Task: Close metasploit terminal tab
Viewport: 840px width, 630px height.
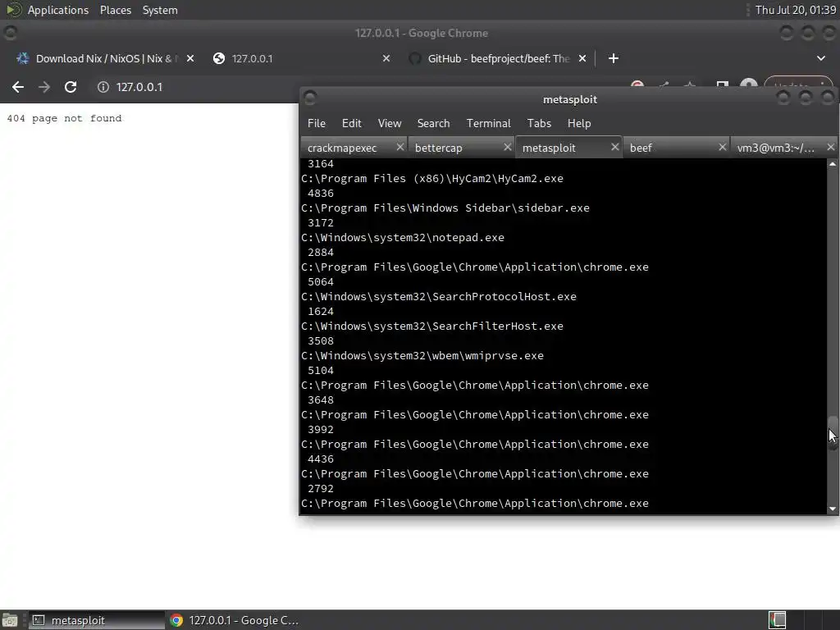Action: point(615,147)
